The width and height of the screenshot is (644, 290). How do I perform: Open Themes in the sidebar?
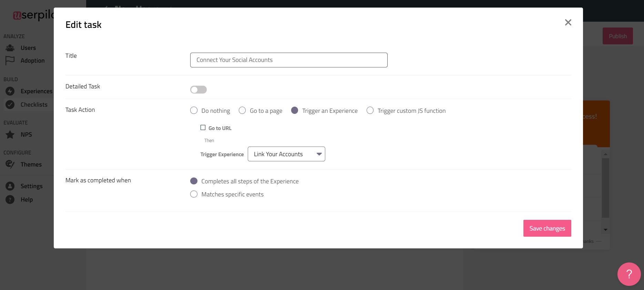(31, 164)
